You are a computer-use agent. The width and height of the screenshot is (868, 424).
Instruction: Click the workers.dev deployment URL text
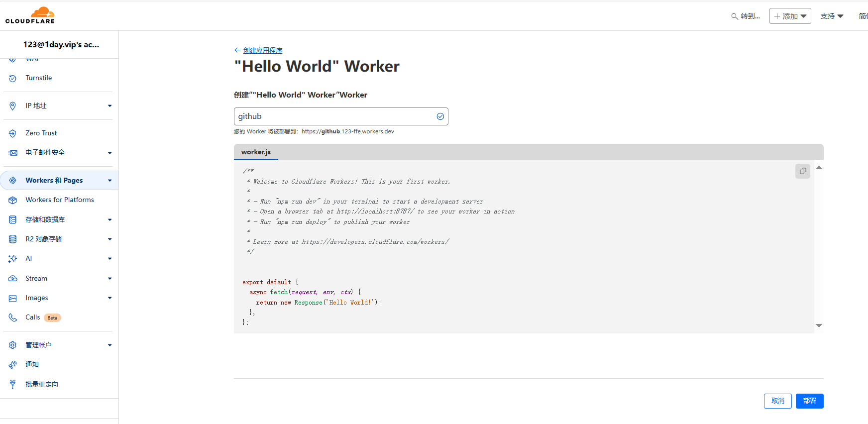click(347, 131)
